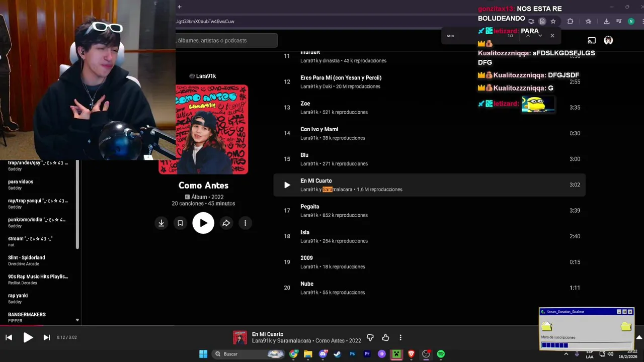Open more options for the playing song
Viewport: 644px width, 362px height.
coord(400,337)
